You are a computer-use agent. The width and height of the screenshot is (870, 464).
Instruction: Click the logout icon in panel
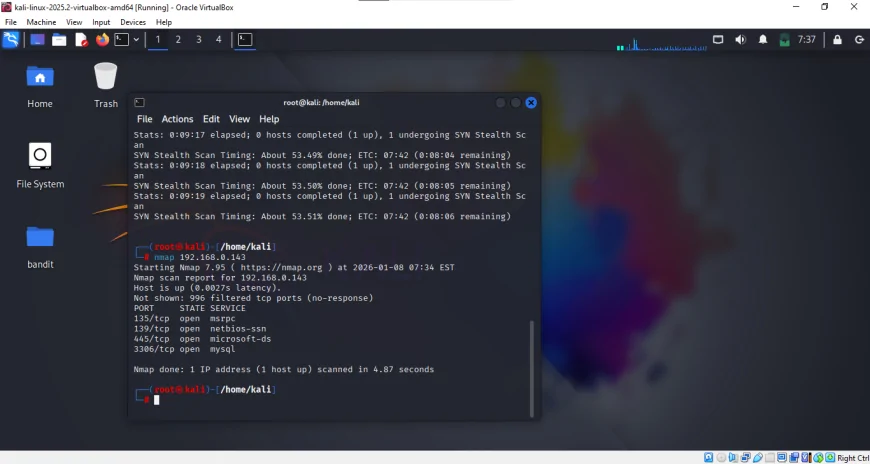click(x=859, y=40)
